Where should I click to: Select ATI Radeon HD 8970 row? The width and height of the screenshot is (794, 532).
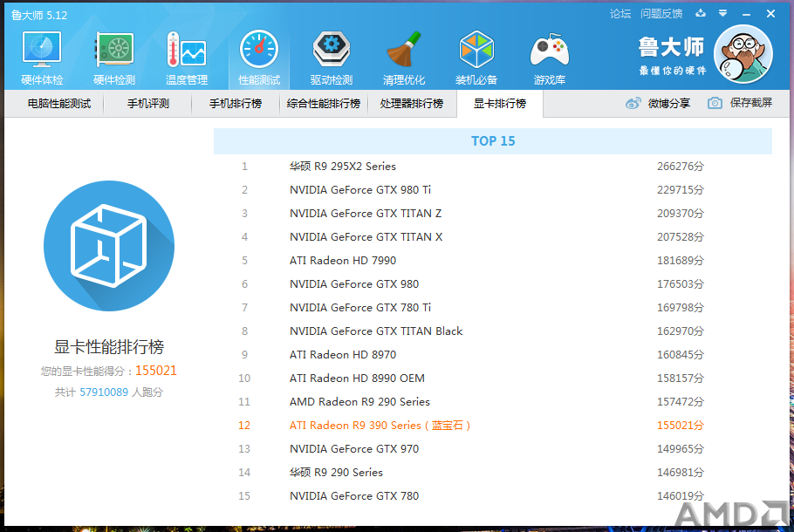click(493, 354)
